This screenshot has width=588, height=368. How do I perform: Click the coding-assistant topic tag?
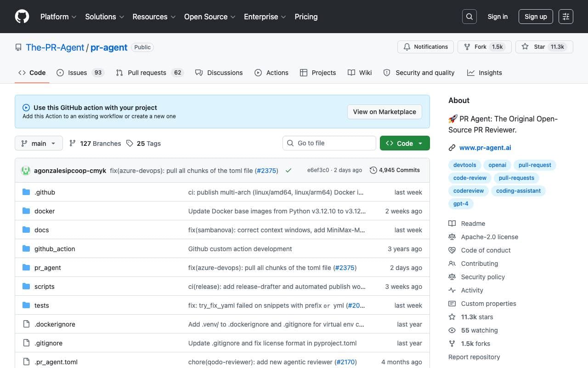(518, 191)
